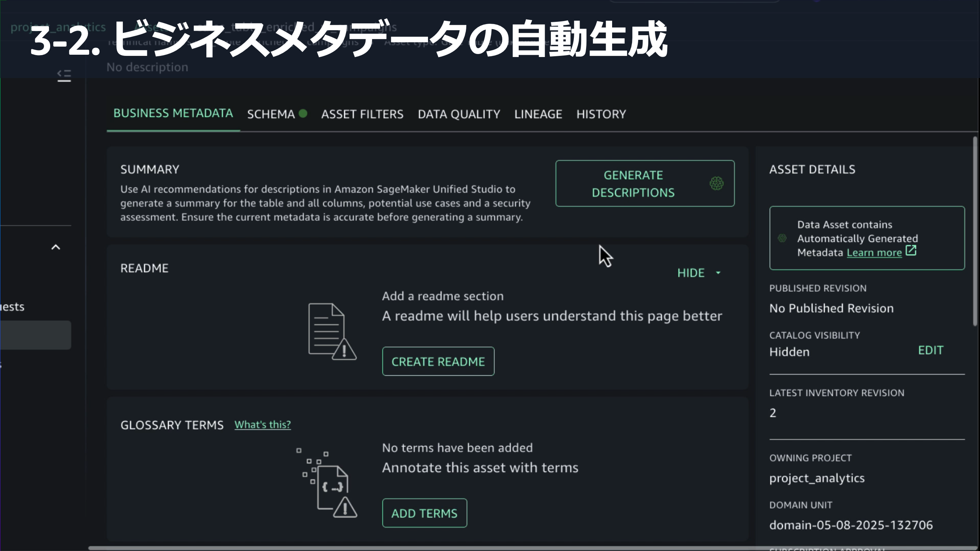Open the ASSET FILTERS tab

[x=362, y=114]
